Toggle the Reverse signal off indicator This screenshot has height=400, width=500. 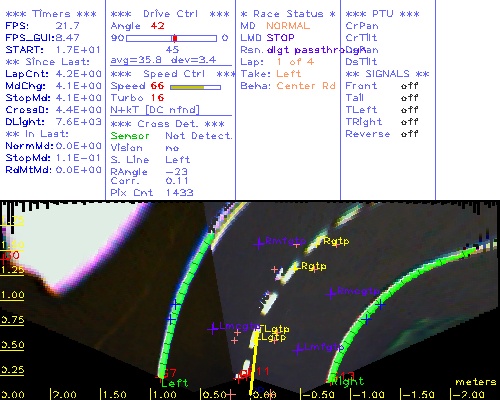click(409, 134)
